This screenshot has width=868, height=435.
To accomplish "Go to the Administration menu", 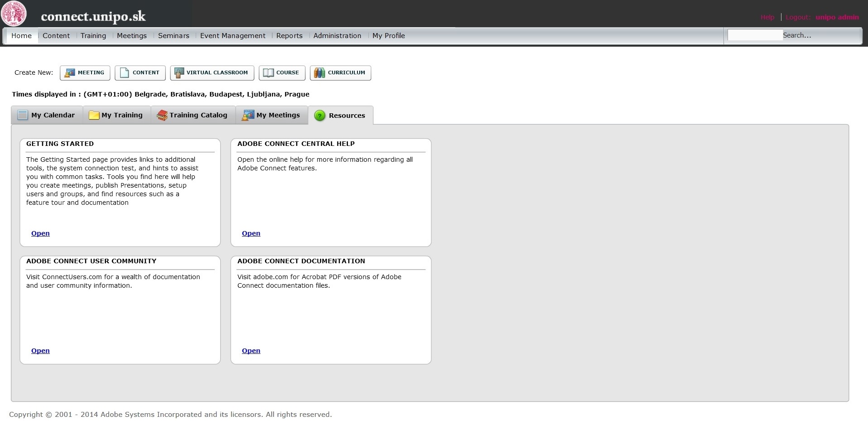I will pos(338,36).
